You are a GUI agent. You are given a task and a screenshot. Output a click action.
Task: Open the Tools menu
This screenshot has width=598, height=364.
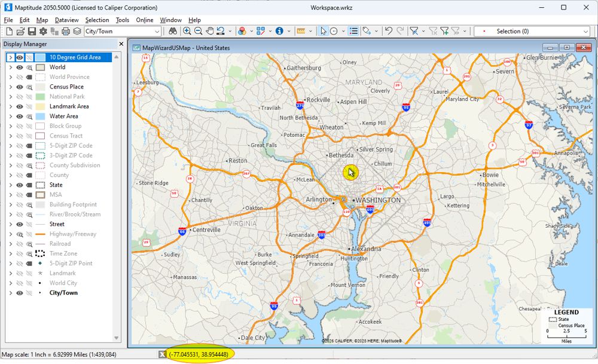coord(123,20)
